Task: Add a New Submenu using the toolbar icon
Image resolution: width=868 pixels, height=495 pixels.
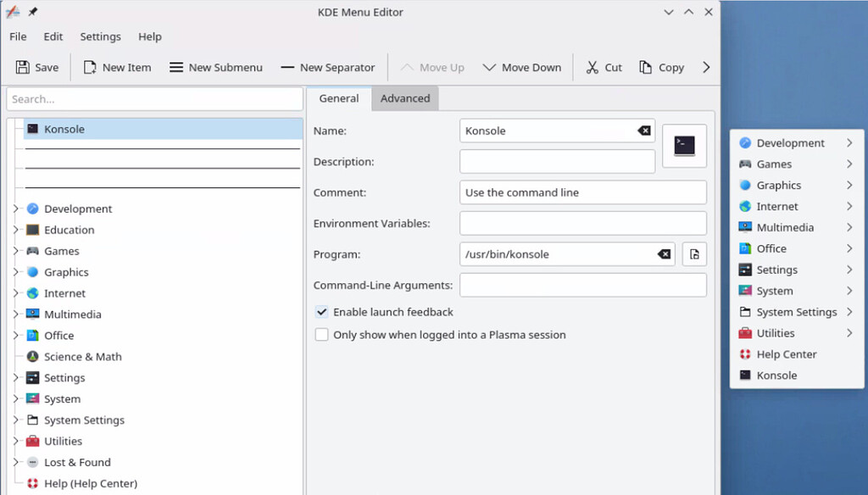Action: (215, 67)
